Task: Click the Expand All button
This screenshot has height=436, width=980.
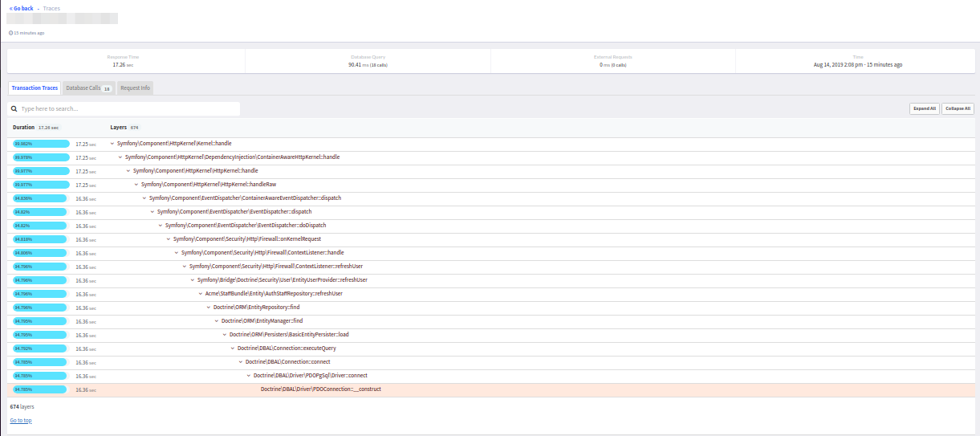Action: tap(924, 108)
